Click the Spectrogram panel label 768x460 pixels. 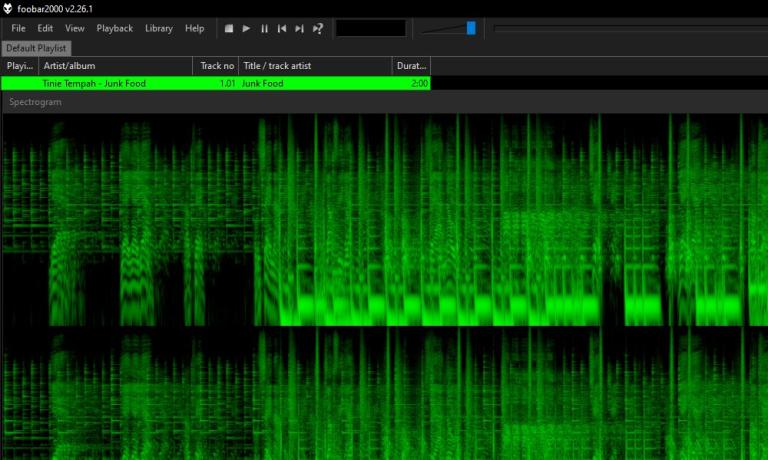click(35, 102)
